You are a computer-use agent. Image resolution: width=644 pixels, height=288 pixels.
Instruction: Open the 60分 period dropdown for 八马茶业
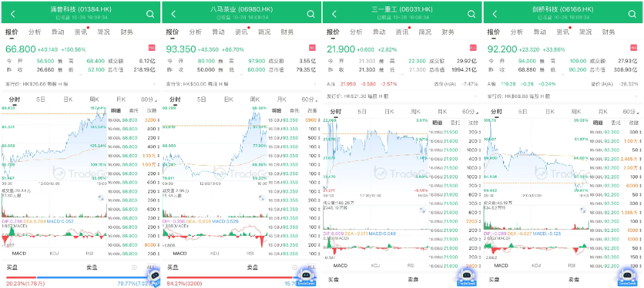[x=310, y=99]
